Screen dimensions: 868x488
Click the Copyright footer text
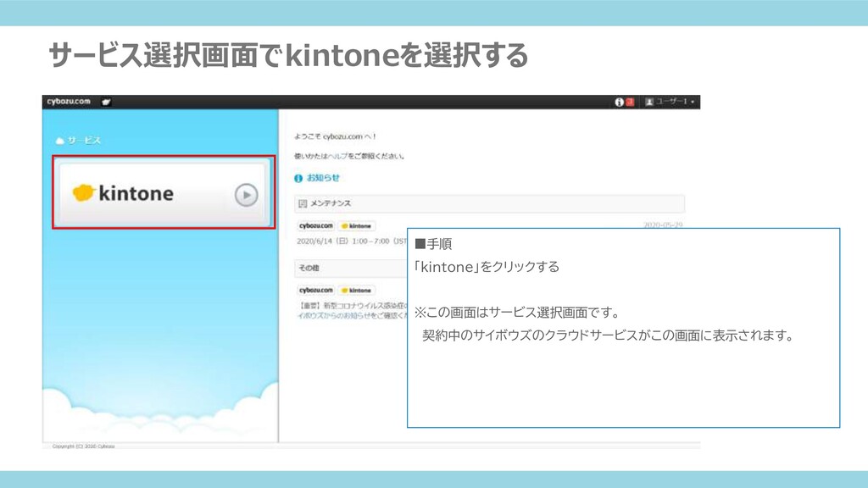click(x=83, y=446)
